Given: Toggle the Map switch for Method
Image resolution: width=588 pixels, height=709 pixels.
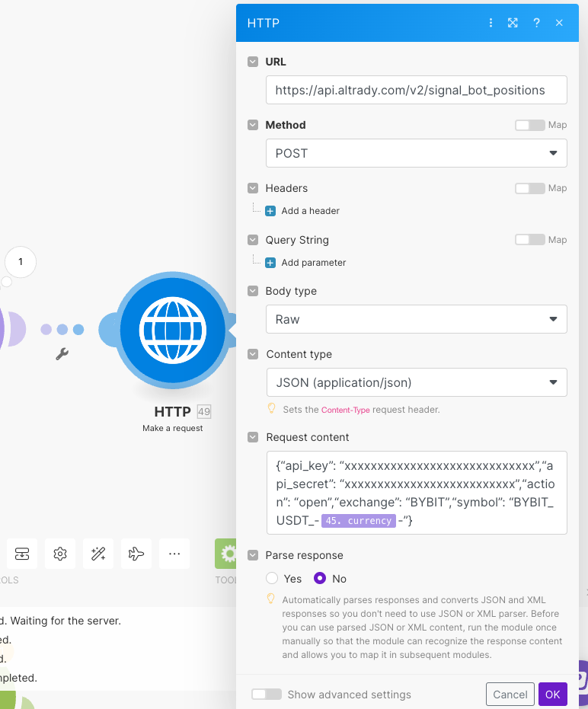Looking at the screenshot, I should click(x=529, y=125).
